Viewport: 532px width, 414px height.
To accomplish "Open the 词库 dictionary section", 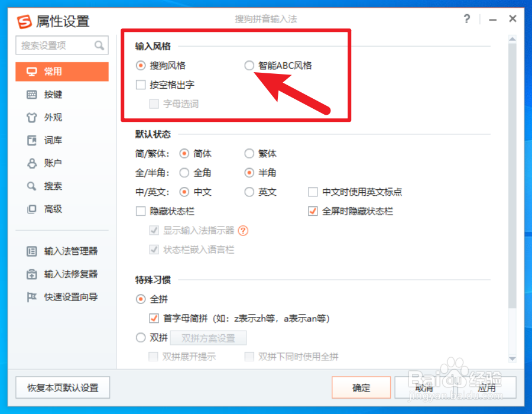I will pyautogui.click(x=62, y=140).
